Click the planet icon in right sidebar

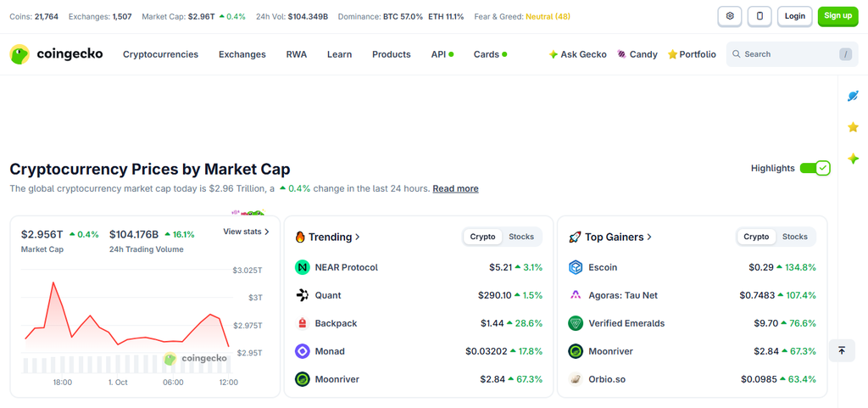click(853, 96)
